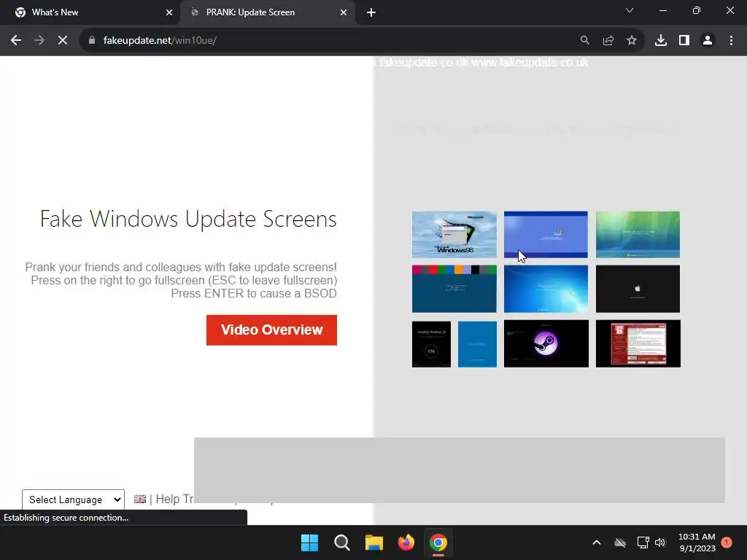Go back to the previous page
Viewport: 747px width, 560px height.
16,41
